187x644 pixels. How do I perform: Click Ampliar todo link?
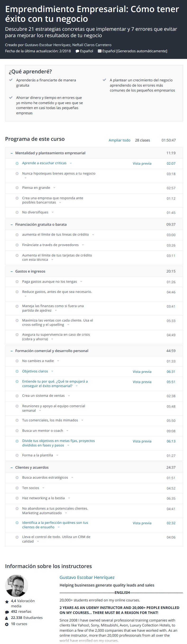click(x=119, y=140)
